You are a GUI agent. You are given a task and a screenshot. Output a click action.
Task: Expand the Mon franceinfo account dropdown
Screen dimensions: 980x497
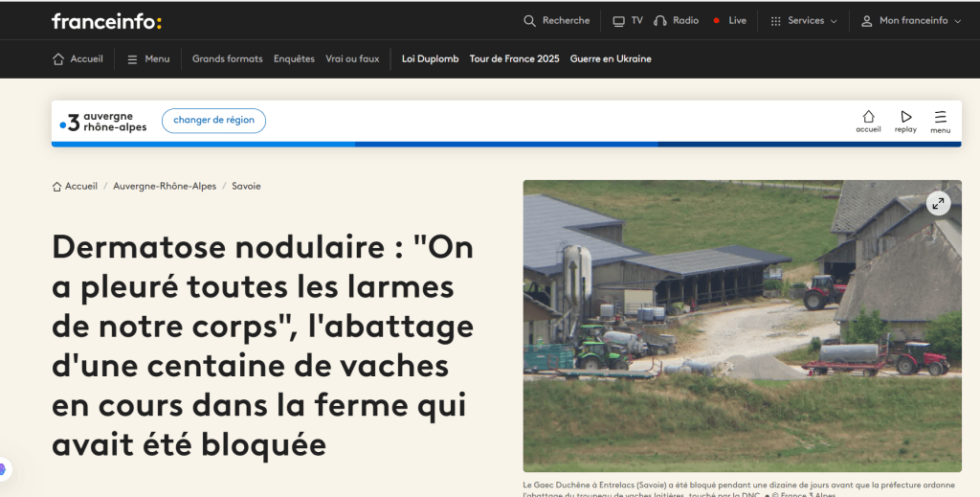pos(910,21)
